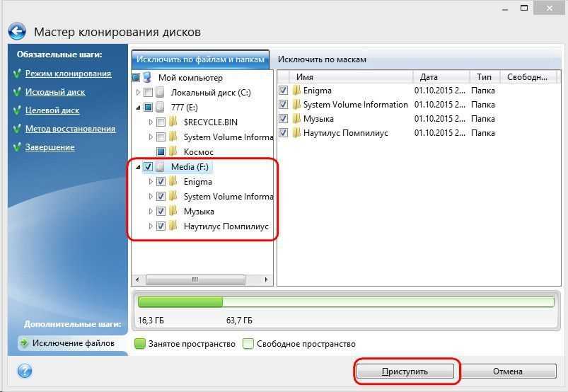The width and height of the screenshot is (568, 392).
Task: Expand the Enigma folder in tree
Action: coord(151,182)
